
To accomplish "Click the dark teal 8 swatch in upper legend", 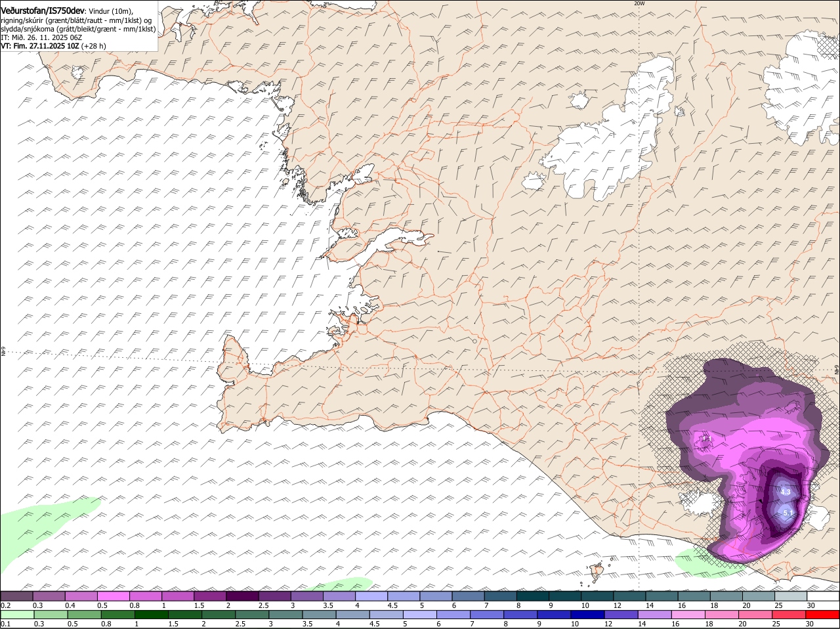I will [533, 596].
